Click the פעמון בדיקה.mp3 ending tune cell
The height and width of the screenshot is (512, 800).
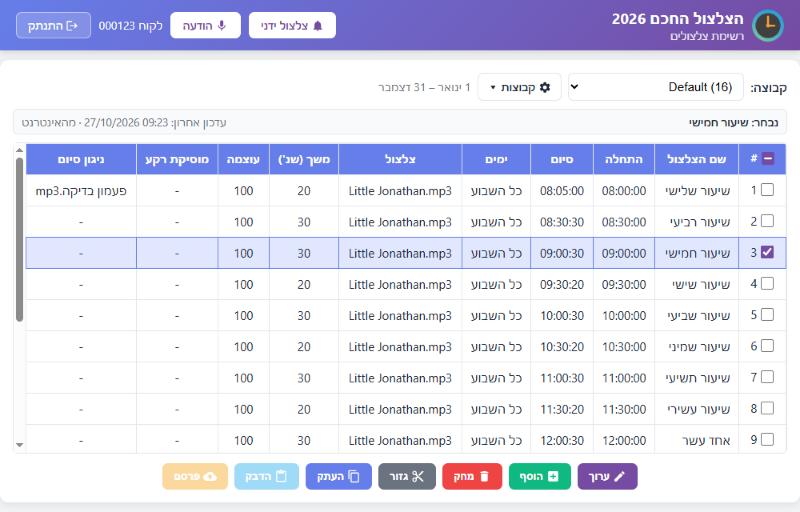[x=81, y=191]
